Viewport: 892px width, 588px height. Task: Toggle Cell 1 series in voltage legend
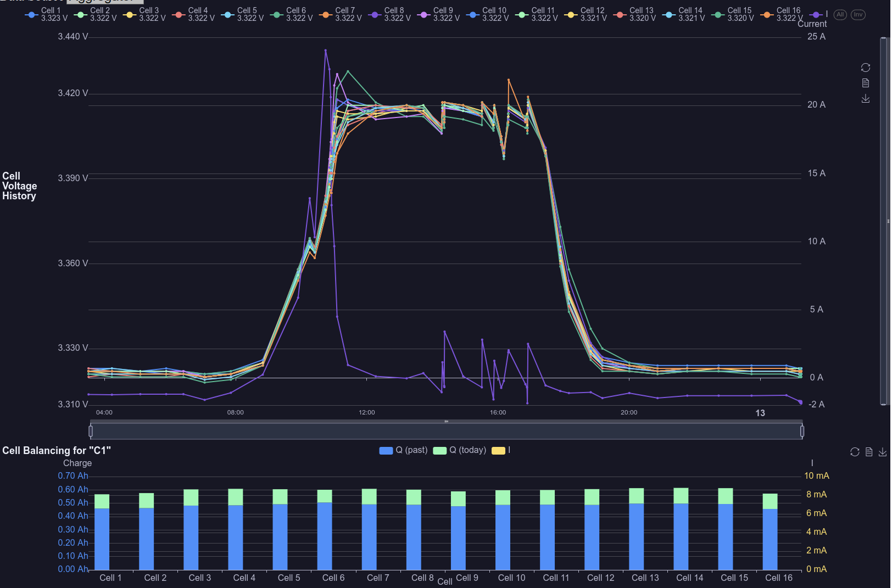coord(47,14)
